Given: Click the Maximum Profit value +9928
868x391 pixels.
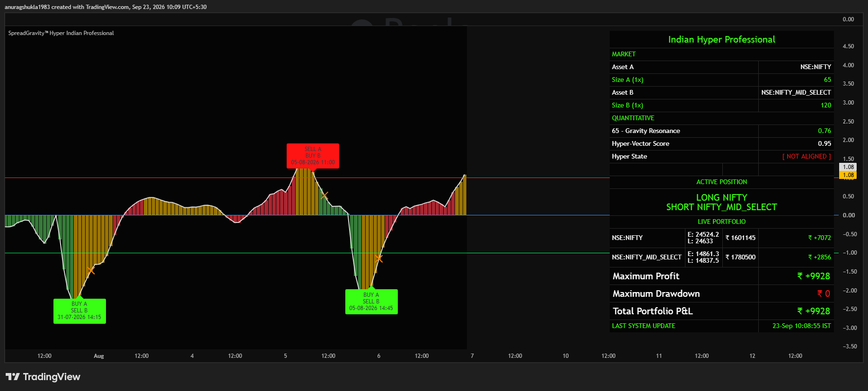Looking at the screenshot, I should 814,276.
